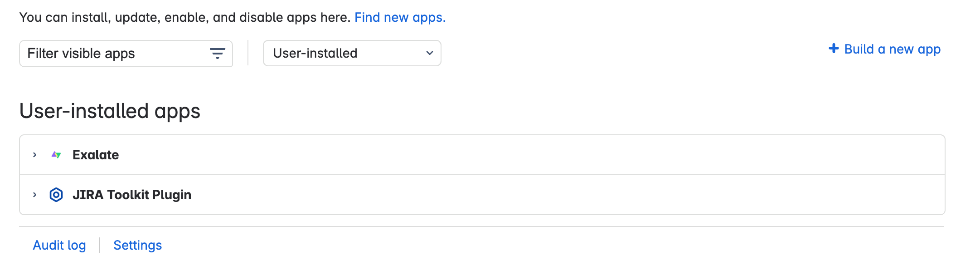The image size is (980, 256).
Task: Click the User-installed apps heading
Action: (x=110, y=111)
